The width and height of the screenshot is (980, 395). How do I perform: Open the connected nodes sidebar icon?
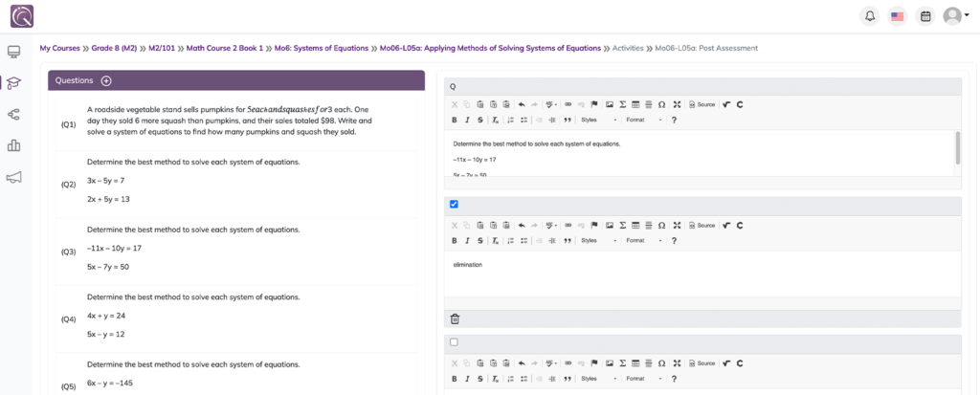pyautogui.click(x=13, y=115)
